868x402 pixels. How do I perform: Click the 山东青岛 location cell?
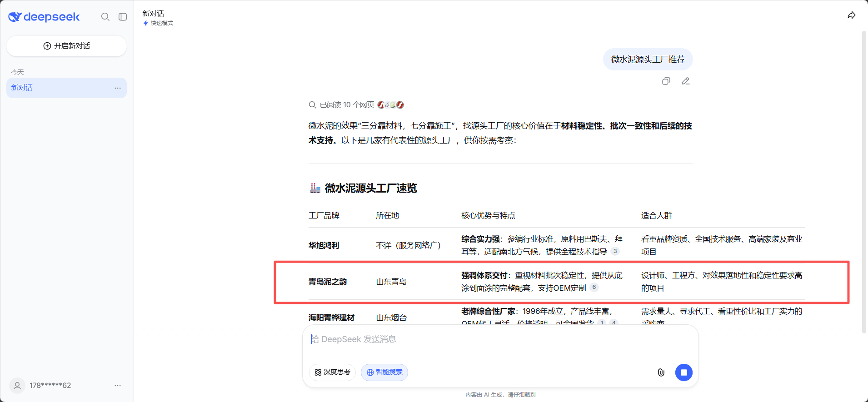point(391,282)
